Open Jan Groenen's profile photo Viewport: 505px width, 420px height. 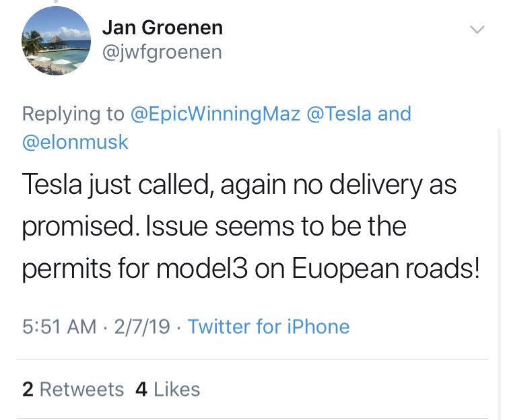point(57,40)
